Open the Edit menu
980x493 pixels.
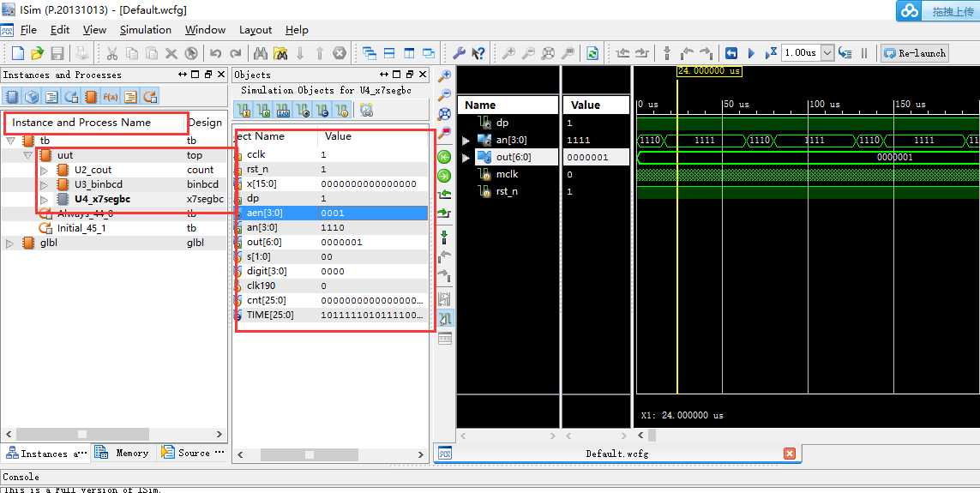[x=60, y=30]
